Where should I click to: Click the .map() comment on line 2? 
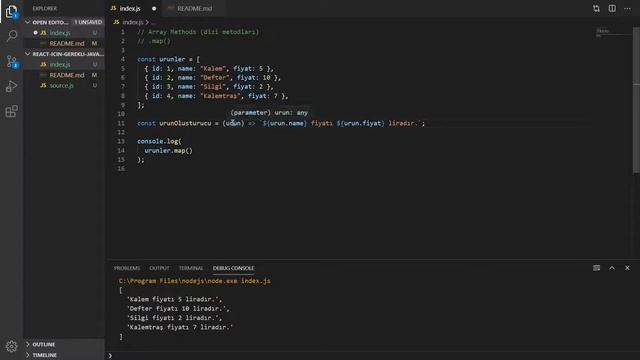click(154, 41)
